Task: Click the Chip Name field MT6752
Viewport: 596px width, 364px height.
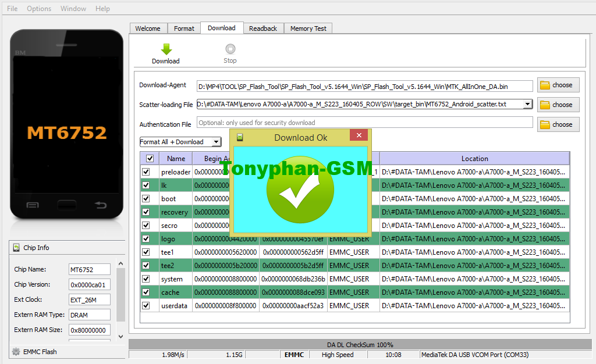Action: pyautogui.click(x=89, y=269)
